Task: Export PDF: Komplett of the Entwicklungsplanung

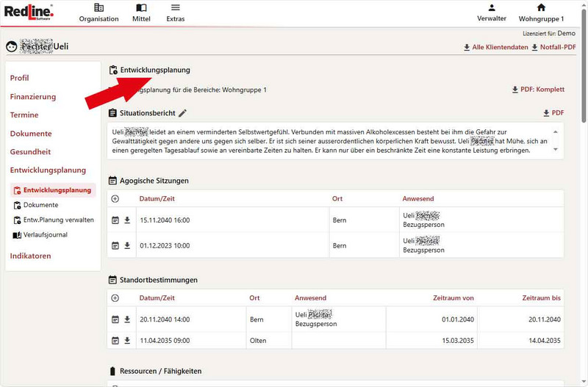Action: tap(538, 90)
